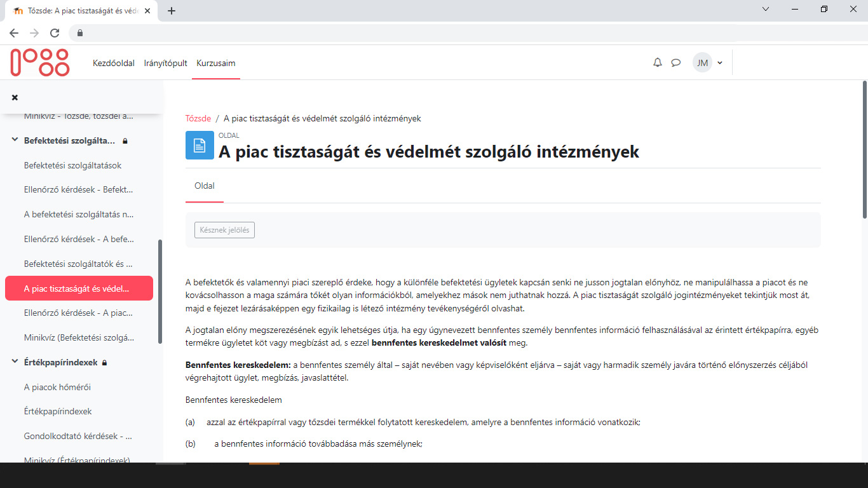Click the Késznek jelölés button
The height and width of the screenshot is (488, 868).
click(223, 230)
